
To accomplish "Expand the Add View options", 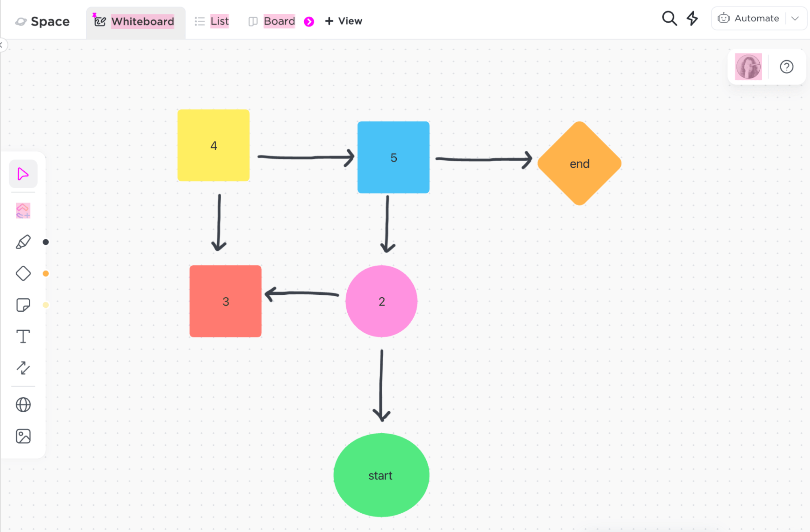I will (x=343, y=21).
